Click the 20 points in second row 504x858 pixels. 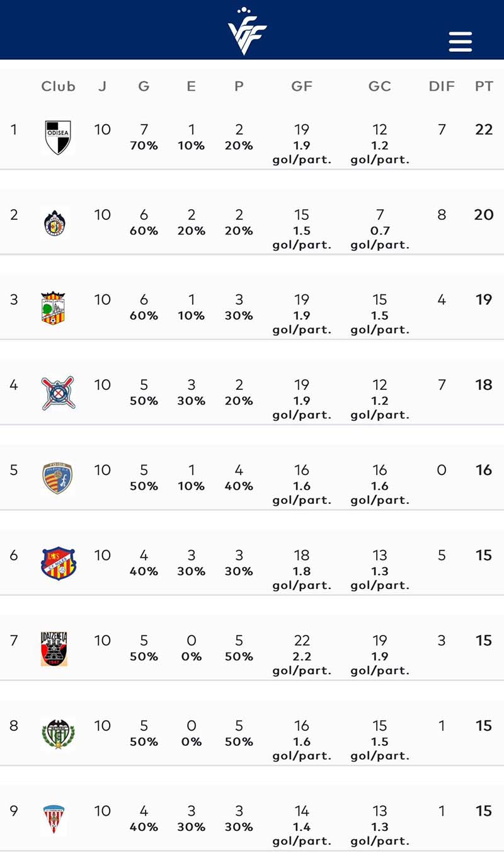tap(484, 214)
